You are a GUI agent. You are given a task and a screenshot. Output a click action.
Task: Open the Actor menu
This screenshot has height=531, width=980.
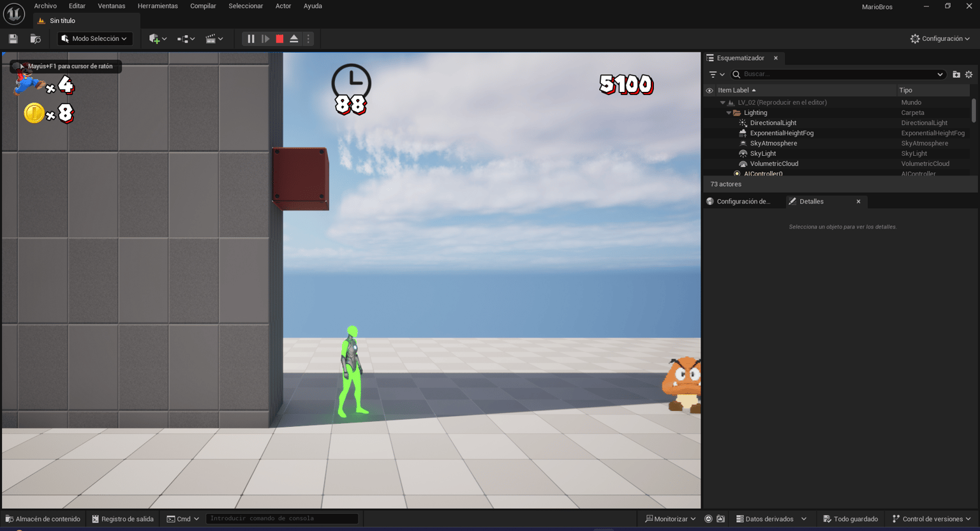(x=283, y=6)
